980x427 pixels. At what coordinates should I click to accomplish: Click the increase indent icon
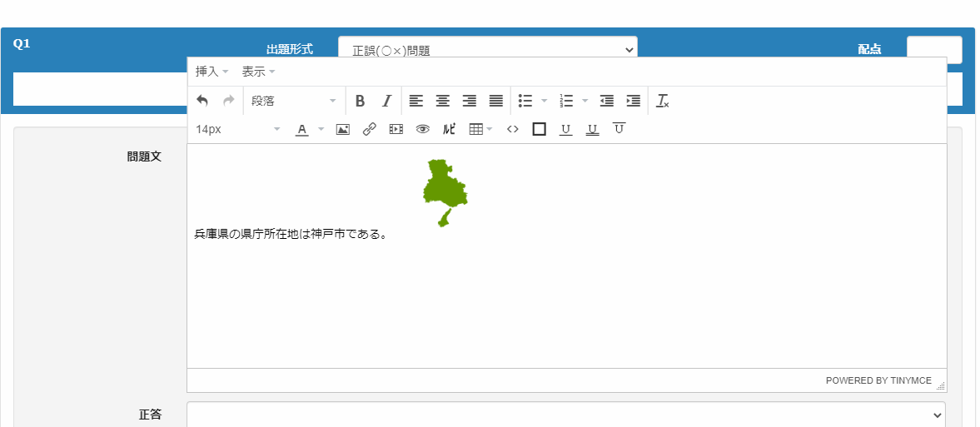point(634,101)
